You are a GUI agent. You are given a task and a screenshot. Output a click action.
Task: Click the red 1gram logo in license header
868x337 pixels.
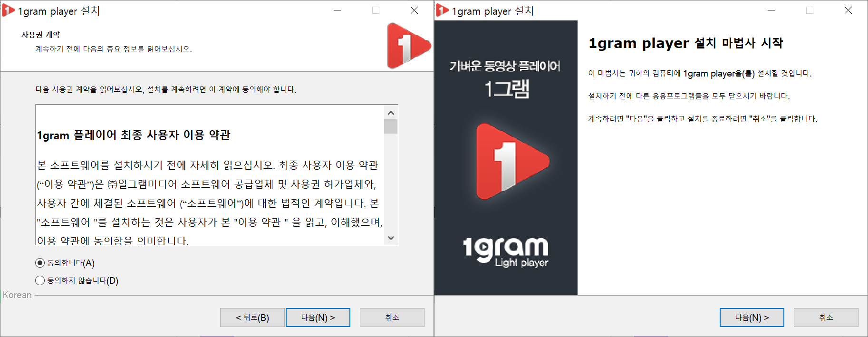(x=409, y=46)
